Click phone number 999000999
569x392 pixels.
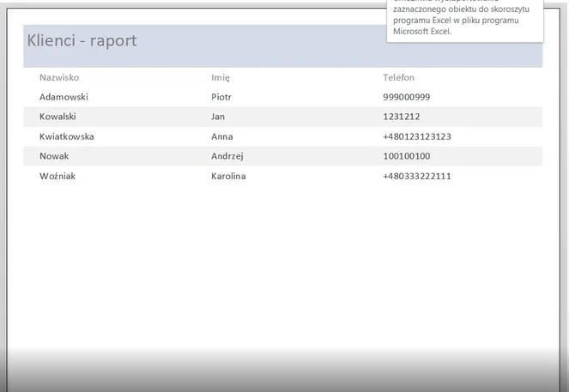pos(406,97)
